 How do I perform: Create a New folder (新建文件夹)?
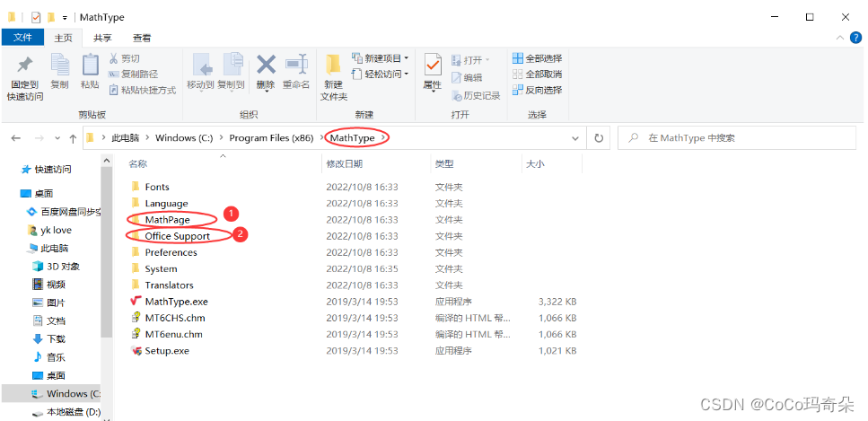click(x=333, y=76)
